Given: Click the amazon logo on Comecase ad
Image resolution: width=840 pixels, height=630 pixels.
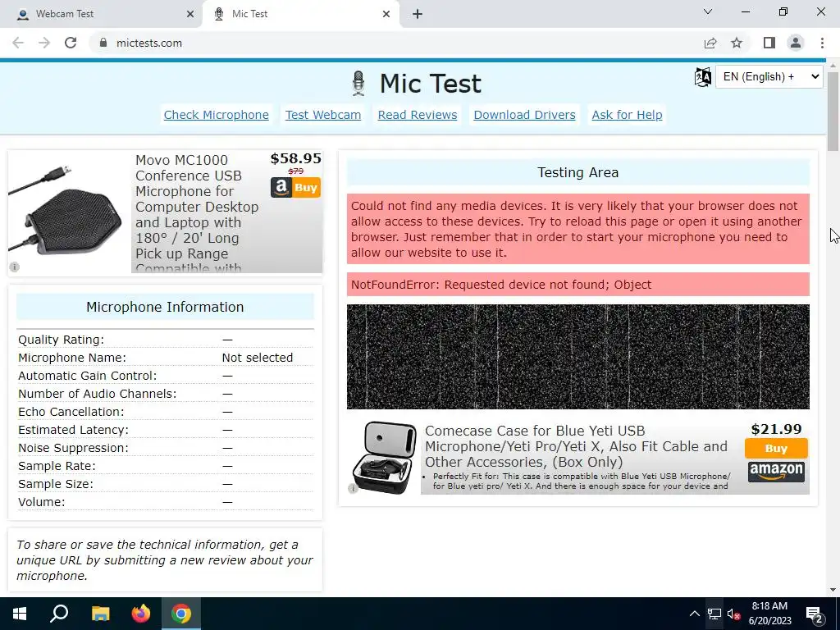Looking at the screenshot, I should pos(776,472).
